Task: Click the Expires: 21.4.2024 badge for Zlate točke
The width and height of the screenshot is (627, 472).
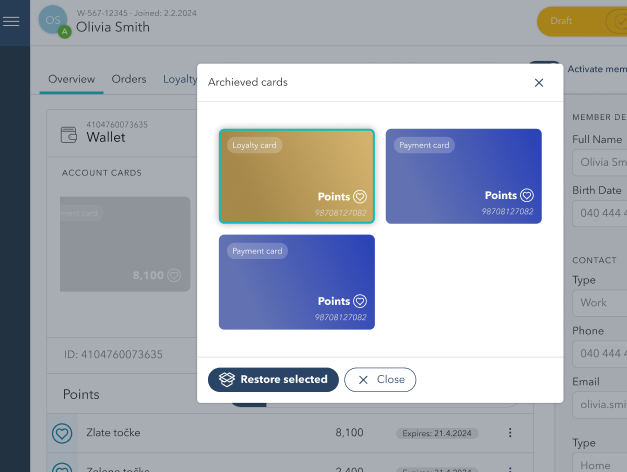Action: 437,433
